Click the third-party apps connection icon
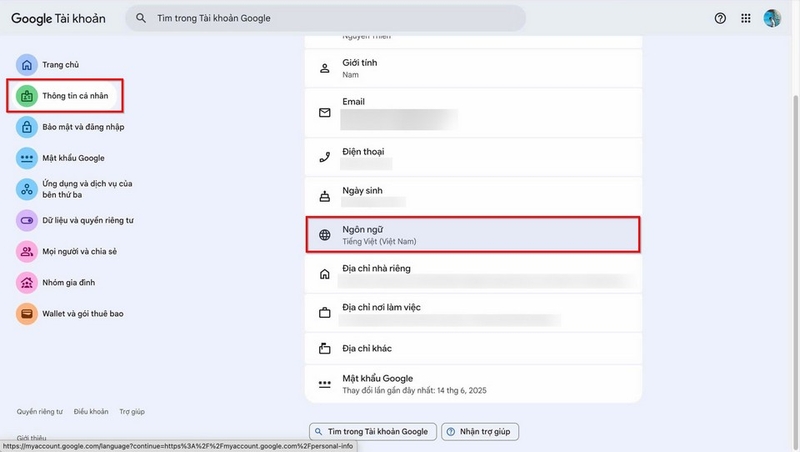 (x=27, y=189)
